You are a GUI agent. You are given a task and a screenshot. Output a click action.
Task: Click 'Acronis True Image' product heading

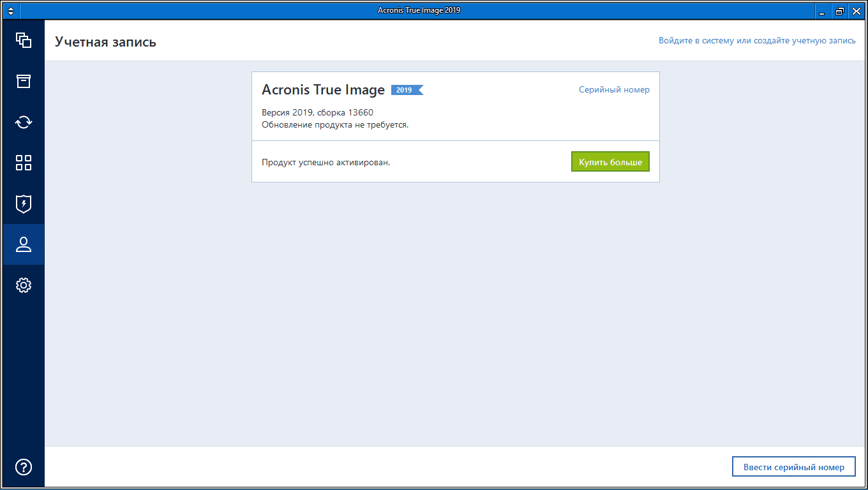click(x=323, y=90)
